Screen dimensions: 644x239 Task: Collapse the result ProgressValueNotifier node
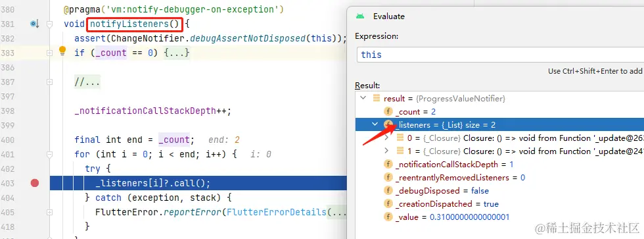pos(363,98)
